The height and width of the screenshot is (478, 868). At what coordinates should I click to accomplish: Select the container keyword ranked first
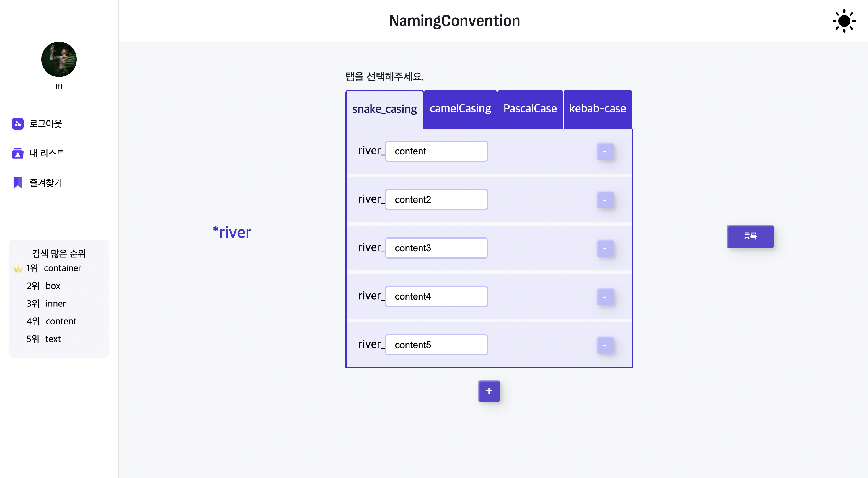pyautogui.click(x=63, y=268)
